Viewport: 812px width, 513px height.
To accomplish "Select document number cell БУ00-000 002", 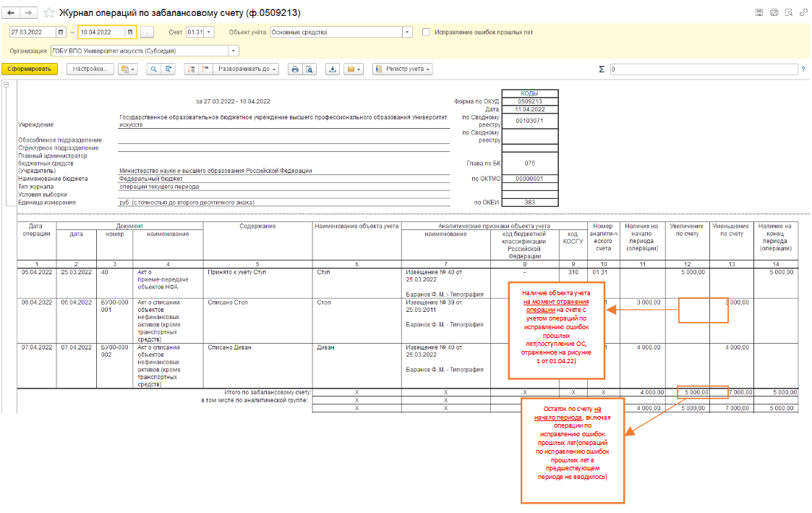I will pos(114,365).
